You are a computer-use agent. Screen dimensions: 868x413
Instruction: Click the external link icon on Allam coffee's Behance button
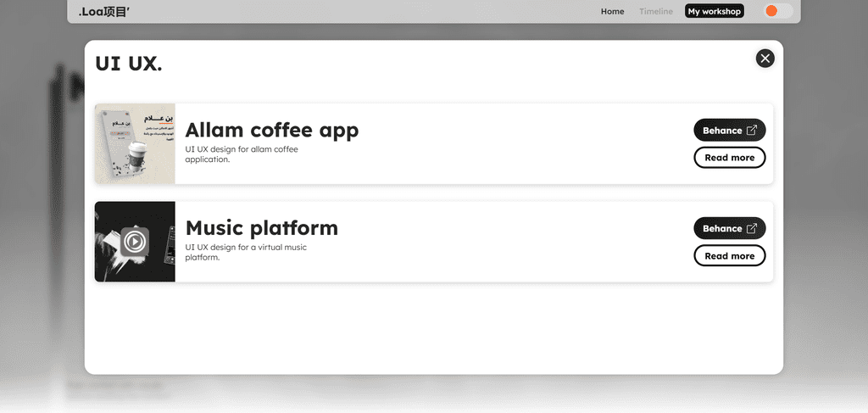point(751,131)
